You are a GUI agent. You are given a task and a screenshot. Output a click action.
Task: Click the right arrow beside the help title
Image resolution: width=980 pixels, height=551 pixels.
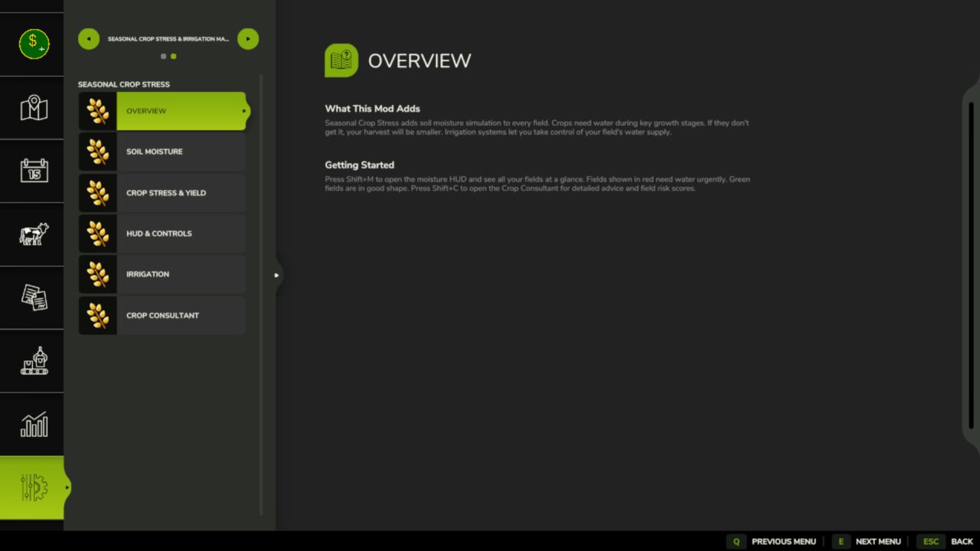coord(248,39)
